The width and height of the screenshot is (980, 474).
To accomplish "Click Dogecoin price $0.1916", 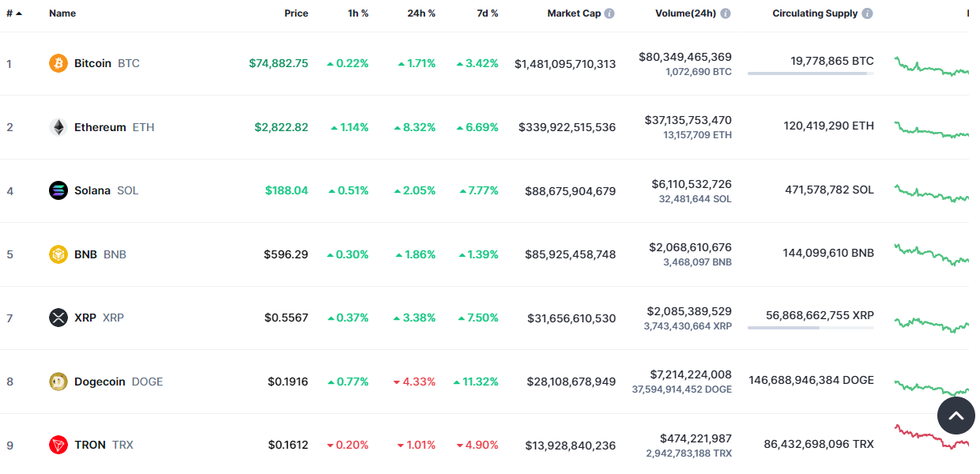I will click(x=288, y=382).
